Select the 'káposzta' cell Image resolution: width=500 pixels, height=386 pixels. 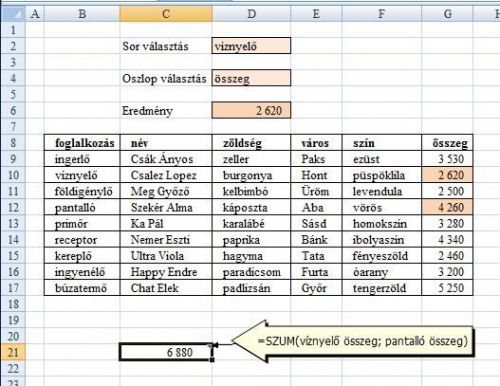coord(251,207)
